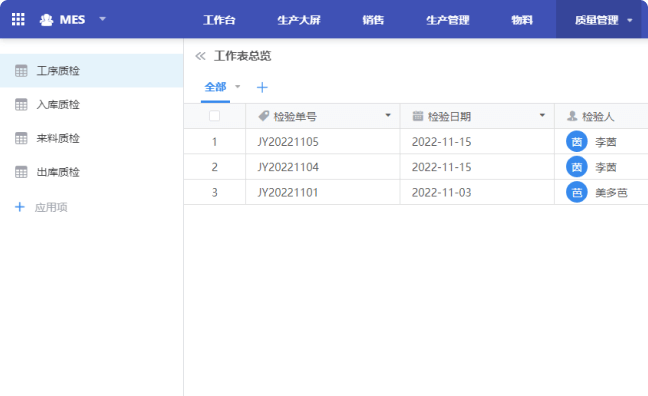
Task: Click the calendar icon in 检验日期 header
Action: [x=418, y=116]
